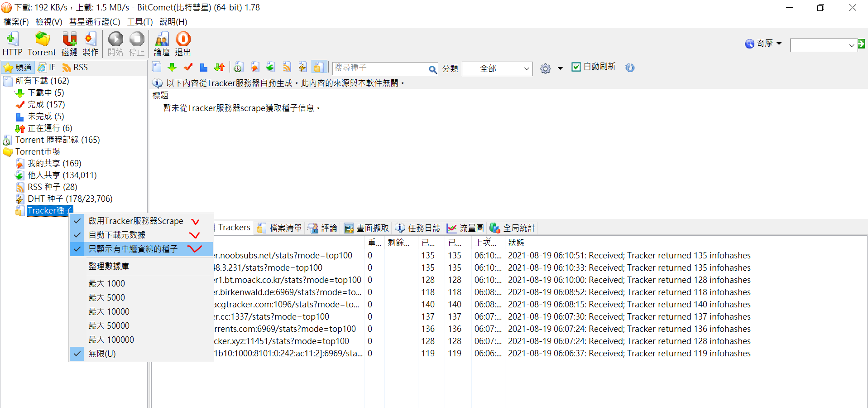Viewport: 868px width, 408px height.
Task: Click the red checkmark completed filter icon
Action: [x=188, y=67]
